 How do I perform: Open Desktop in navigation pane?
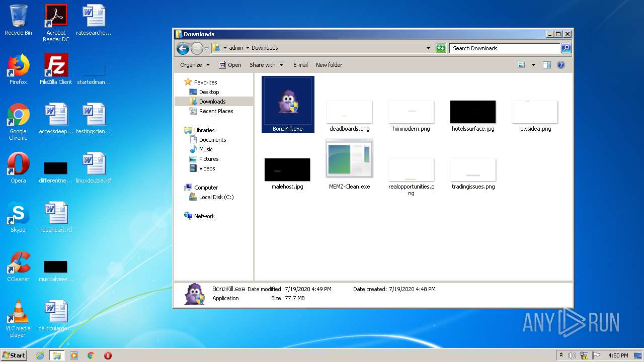tap(204, 92)
